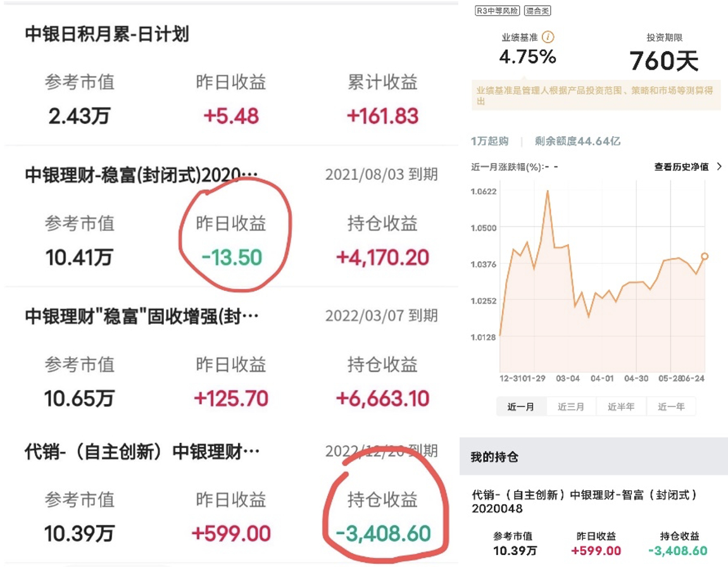The image size is (728, 567).
Task: Click the orange endpoint dot on the chart
Action: (x=705, y=256)
